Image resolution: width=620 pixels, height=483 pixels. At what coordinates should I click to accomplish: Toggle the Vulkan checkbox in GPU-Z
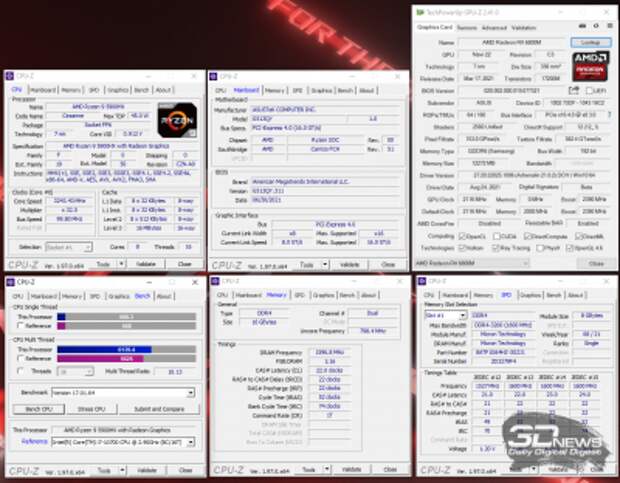click(462, 248)
